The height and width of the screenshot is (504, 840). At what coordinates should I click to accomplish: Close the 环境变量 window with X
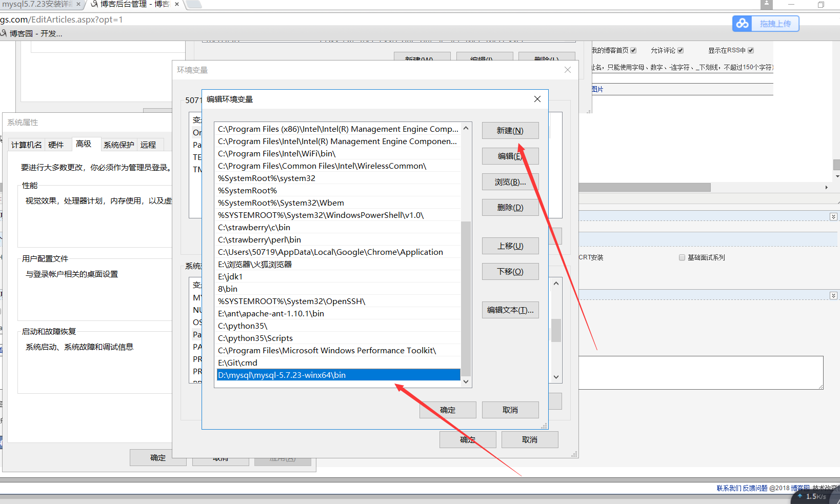click(567, 70)
